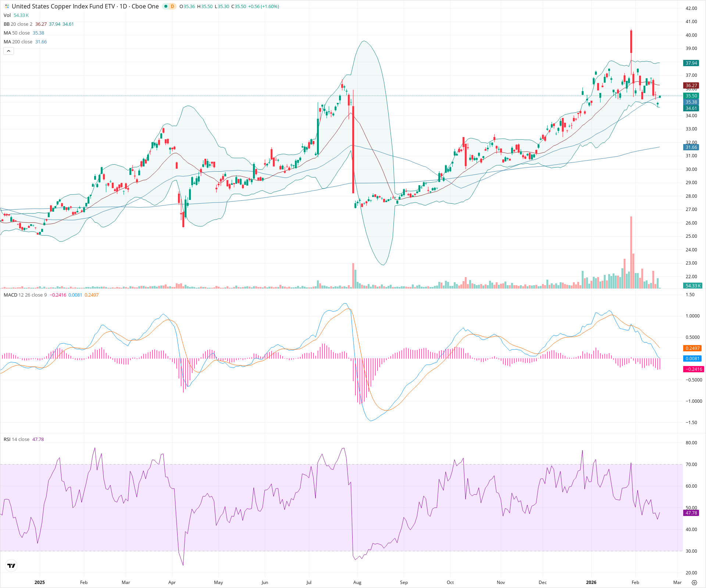Image resolution: width=706 pixels, height=588 pixels.
Task: Click the purple 47.78 RSI value label
Action: [691, 513]
